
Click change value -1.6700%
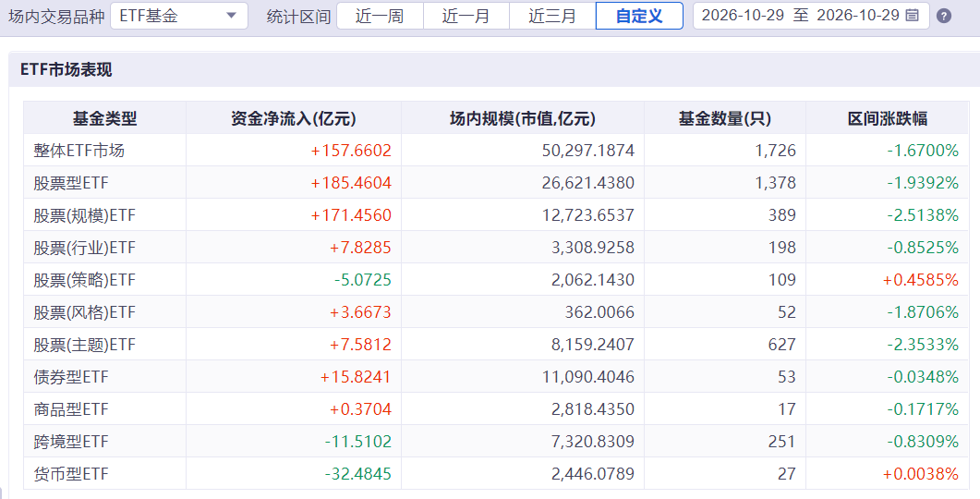(923, 150)
